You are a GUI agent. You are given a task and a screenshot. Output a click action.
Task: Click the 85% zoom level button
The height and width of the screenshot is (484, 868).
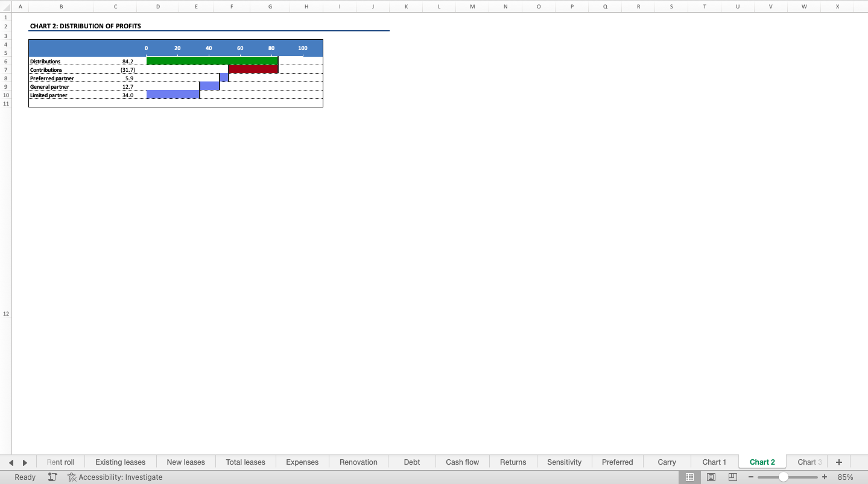pos(845,477)
